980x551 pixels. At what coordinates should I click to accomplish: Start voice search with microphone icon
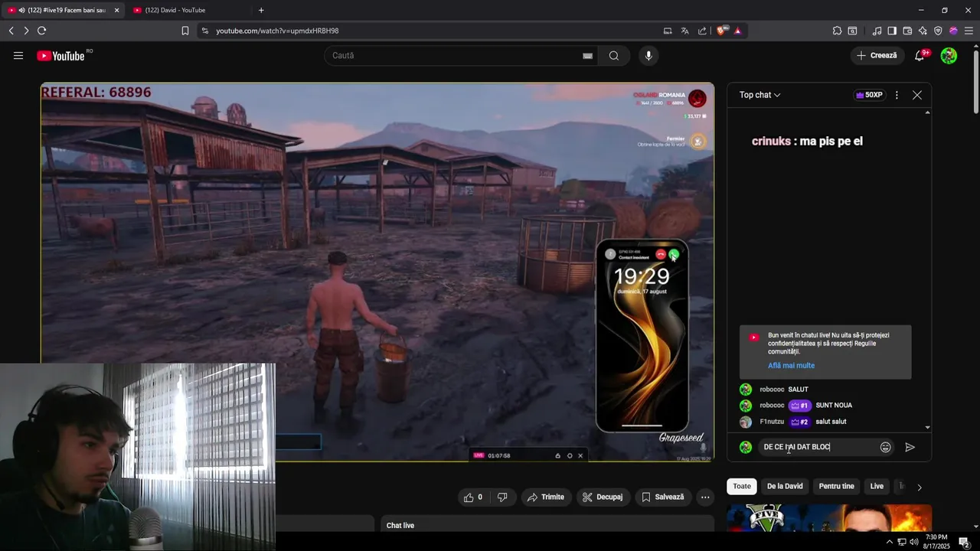coord(648,56)
